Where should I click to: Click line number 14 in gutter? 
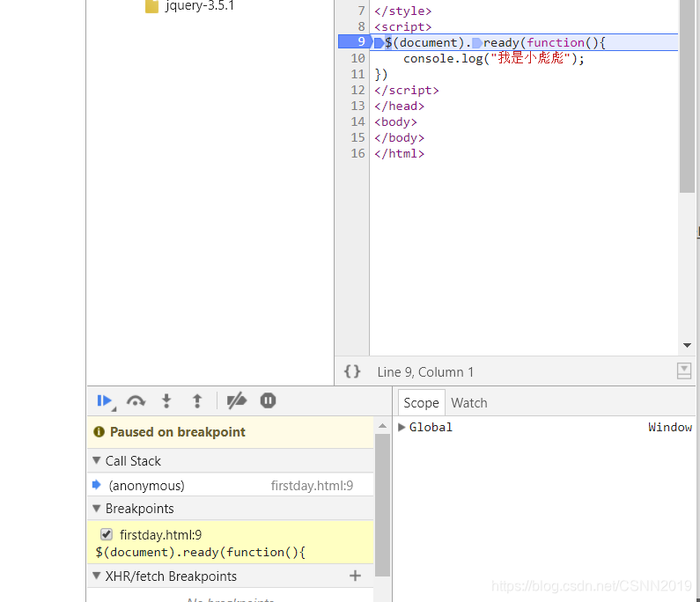(357, 121)
